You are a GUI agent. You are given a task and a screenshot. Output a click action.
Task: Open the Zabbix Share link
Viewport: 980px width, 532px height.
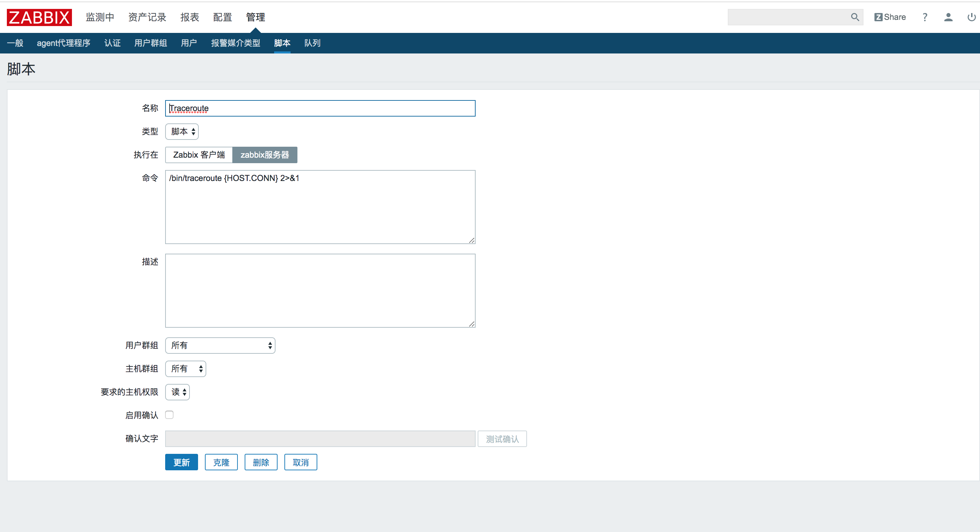click(890, 17)
